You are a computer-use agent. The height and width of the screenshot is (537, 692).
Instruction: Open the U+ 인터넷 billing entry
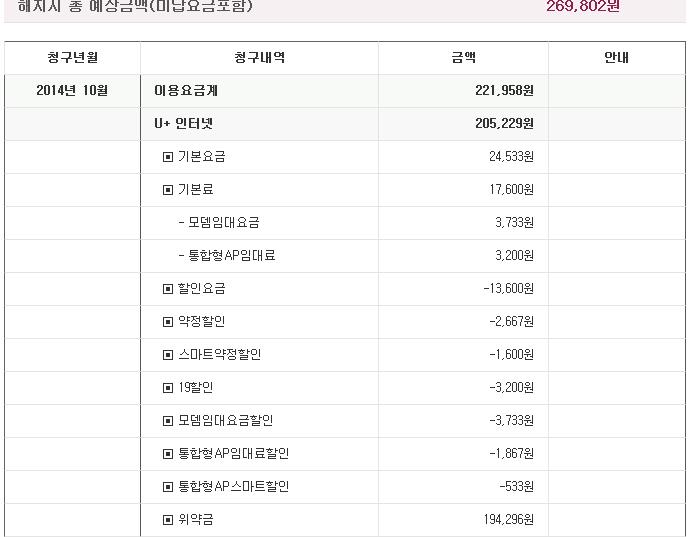click(x=183, y=124)
